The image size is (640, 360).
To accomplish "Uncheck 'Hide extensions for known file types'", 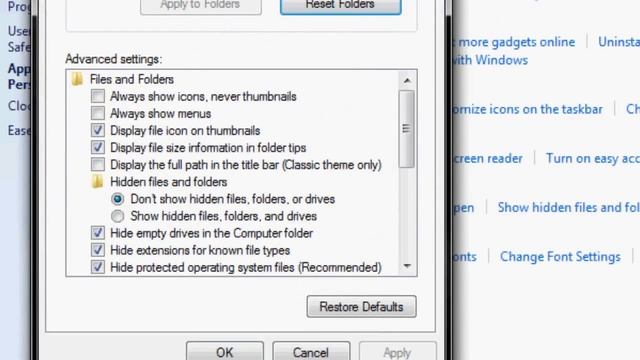I will [x=98, y=250].
